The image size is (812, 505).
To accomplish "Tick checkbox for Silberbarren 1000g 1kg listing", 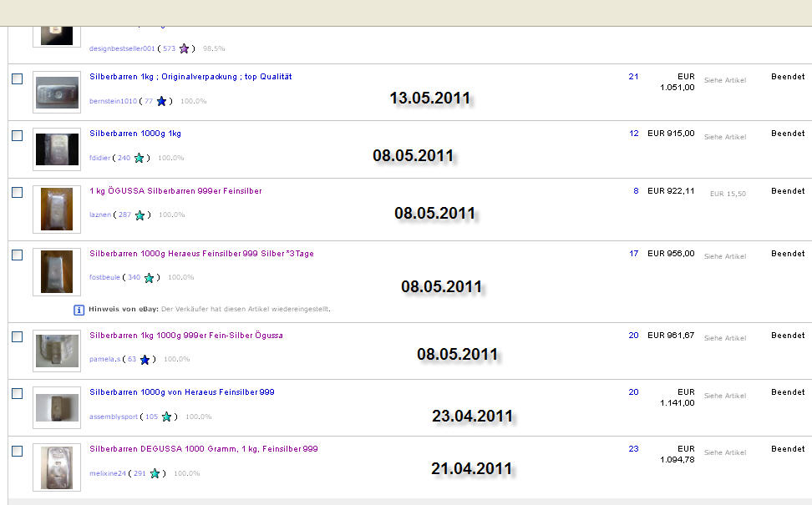I will (17, 135).
